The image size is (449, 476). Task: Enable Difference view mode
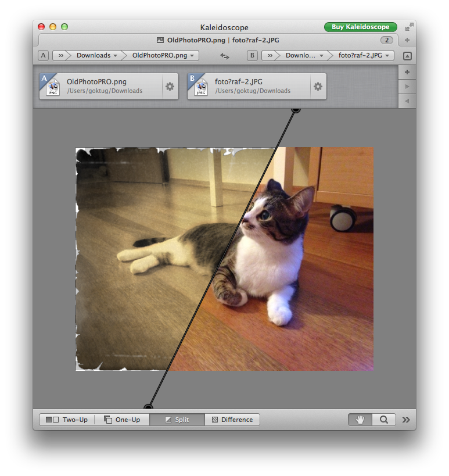[x=232, y=420]
